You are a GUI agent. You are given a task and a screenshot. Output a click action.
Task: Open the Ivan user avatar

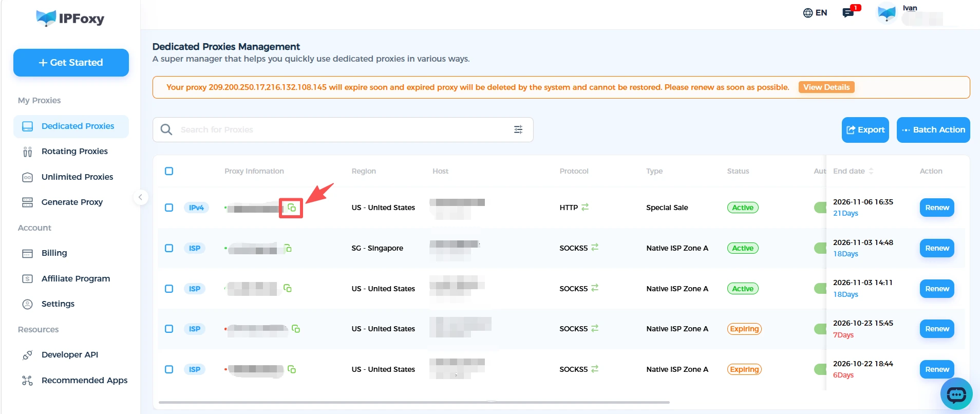click(x=887, y=13)
